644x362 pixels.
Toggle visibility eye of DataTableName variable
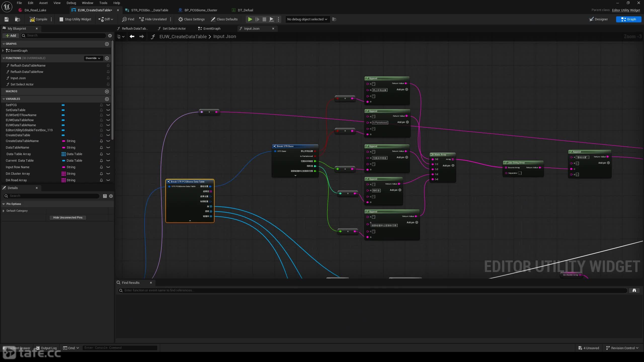click(108, 148)
